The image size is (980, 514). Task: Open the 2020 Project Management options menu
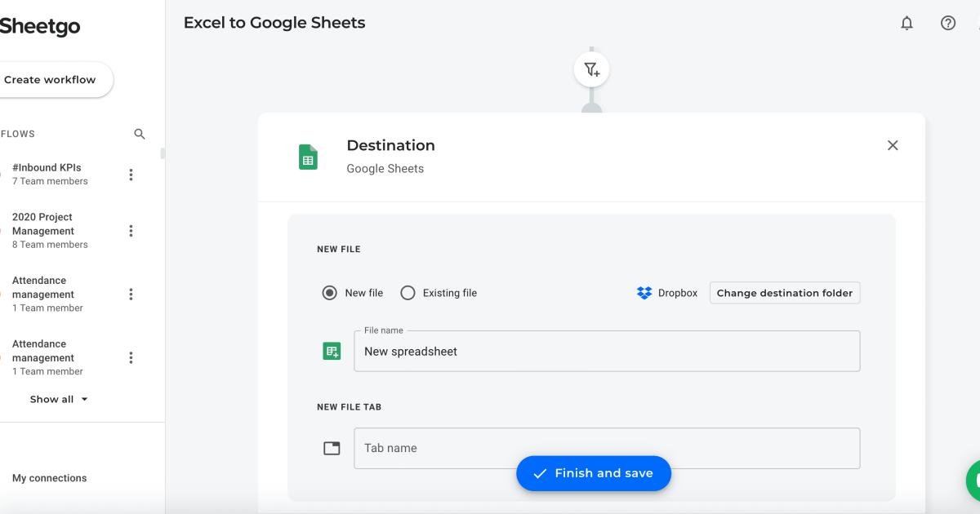[x=131, y=230]
